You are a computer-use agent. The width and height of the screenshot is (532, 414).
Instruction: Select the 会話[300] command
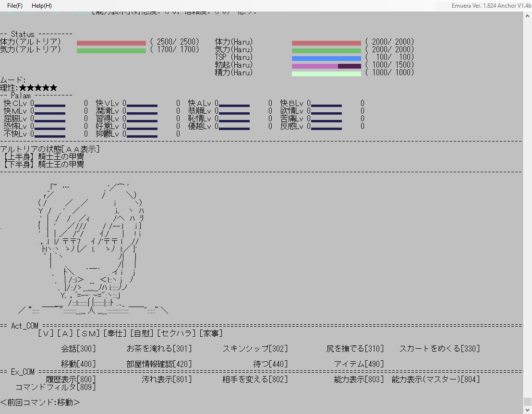[78, 349]
